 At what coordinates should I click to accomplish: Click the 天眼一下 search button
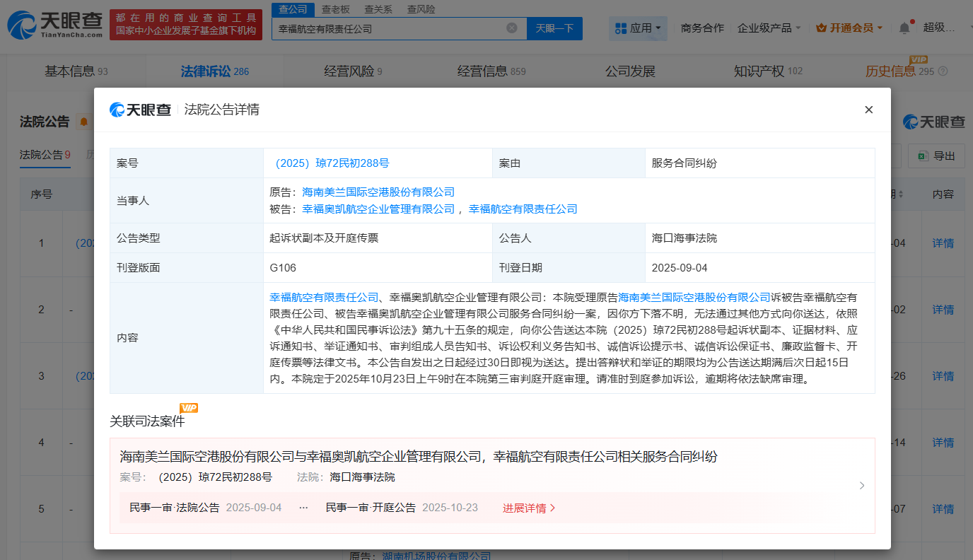[x=556, y=28]
